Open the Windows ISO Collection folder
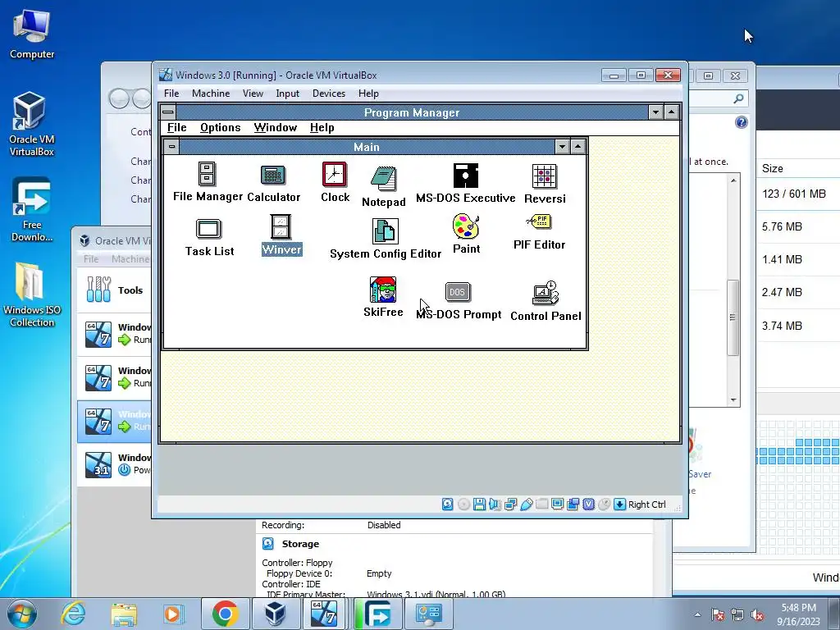The height and width of the screenshot is (630, 840). coord(31,294)
